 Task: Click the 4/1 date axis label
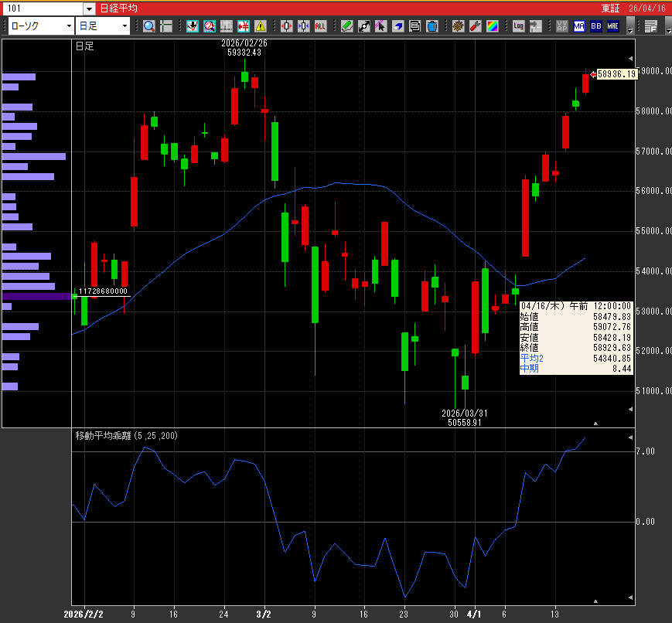point(473,614)
